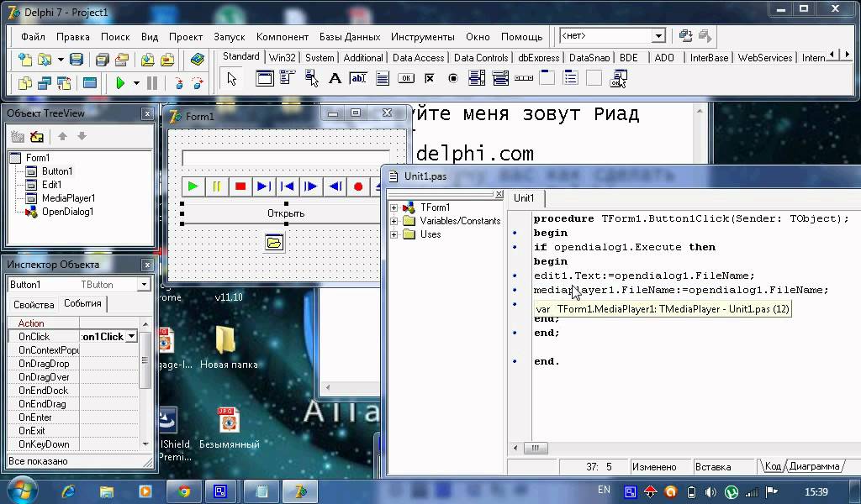Open the Файл menu
Screen dimensions: 861x504
tap(33, 37)
